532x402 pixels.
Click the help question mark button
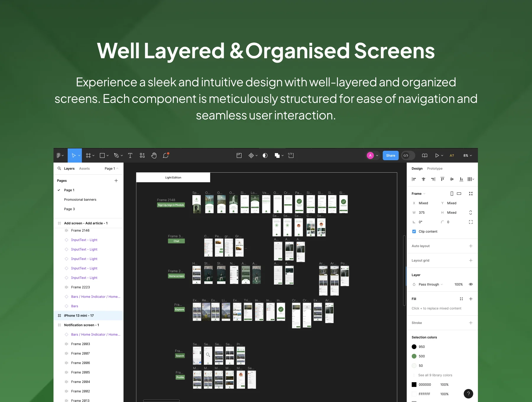[468, 393]
